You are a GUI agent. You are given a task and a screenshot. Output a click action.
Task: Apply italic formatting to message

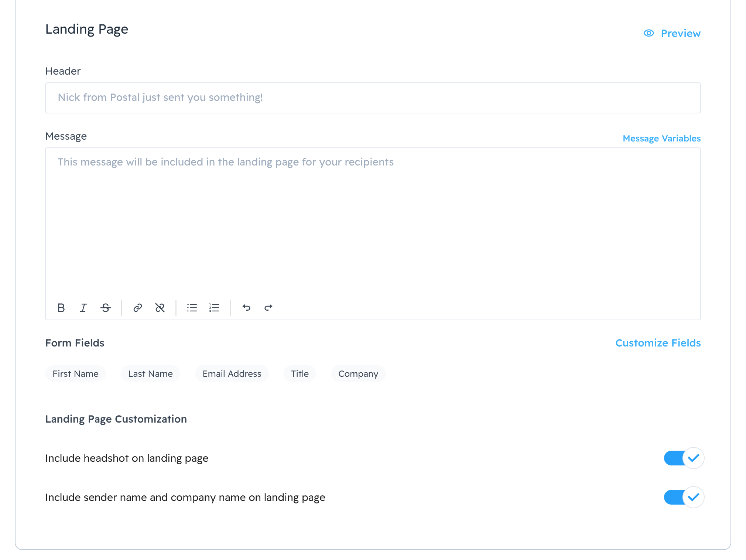point(83,308)
